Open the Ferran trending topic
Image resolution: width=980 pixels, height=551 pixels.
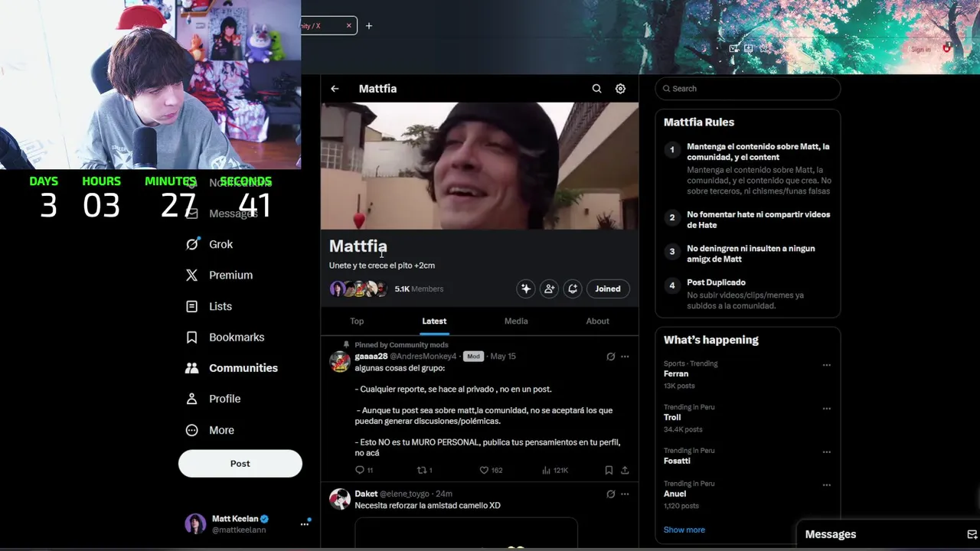tap(676, 374)
